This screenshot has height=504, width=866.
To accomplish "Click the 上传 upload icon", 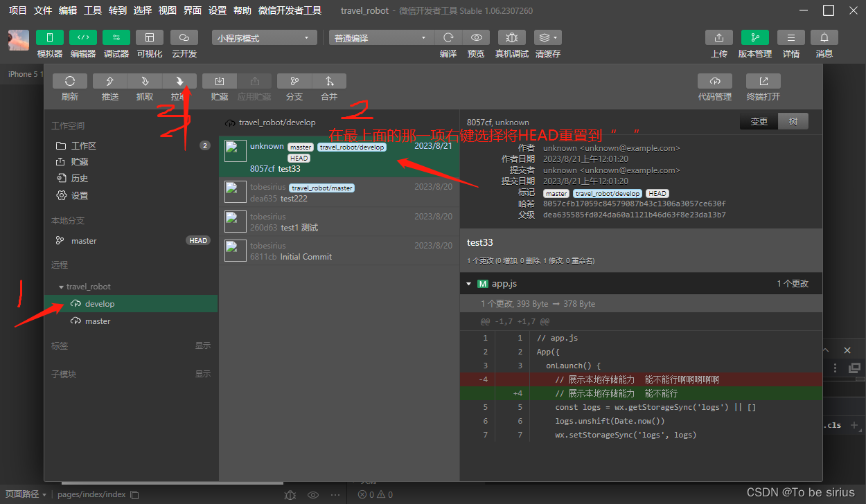I will coord(719,37).
